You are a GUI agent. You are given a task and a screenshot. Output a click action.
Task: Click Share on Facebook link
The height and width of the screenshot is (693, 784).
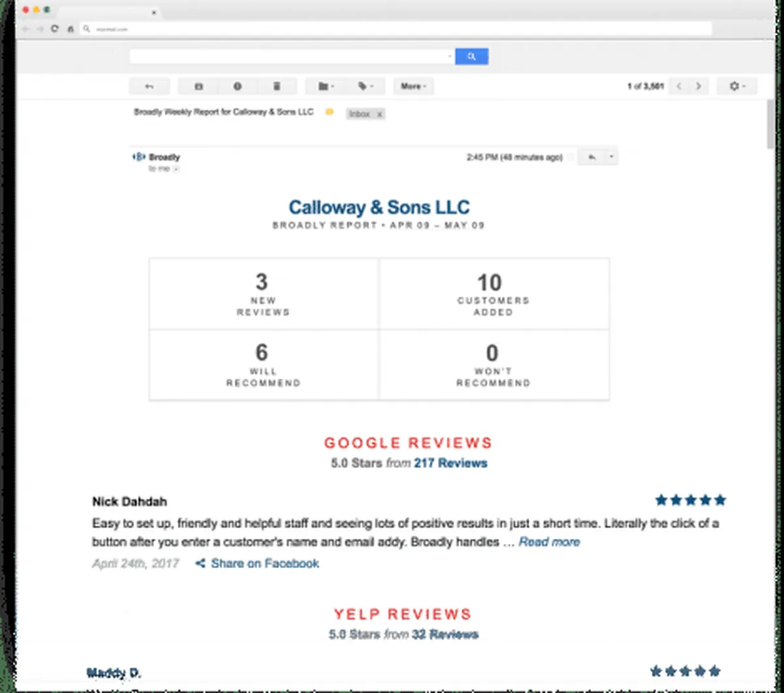click(x=265, y=564)
